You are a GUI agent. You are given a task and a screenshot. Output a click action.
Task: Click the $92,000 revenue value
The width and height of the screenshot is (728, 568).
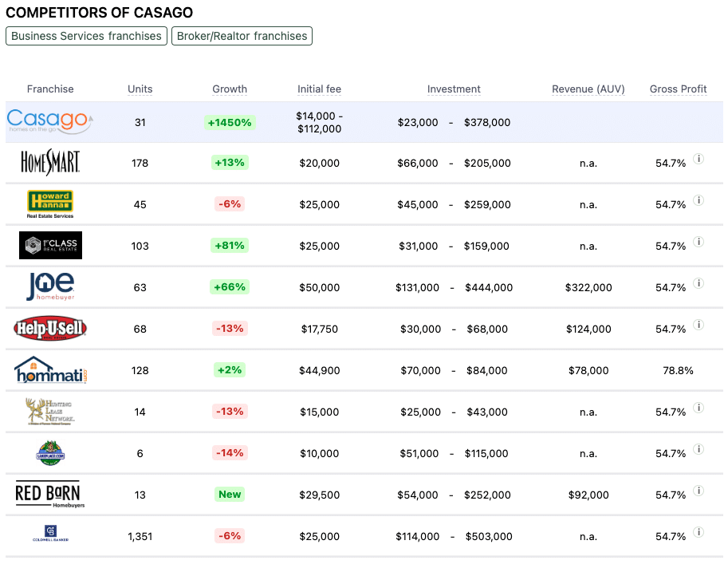click(588, 495)
